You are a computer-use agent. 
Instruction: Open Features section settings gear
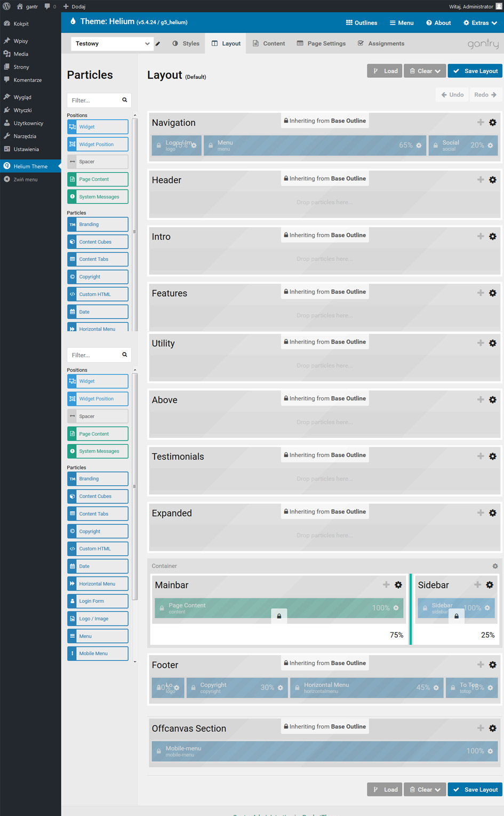[x=493, y=293]
